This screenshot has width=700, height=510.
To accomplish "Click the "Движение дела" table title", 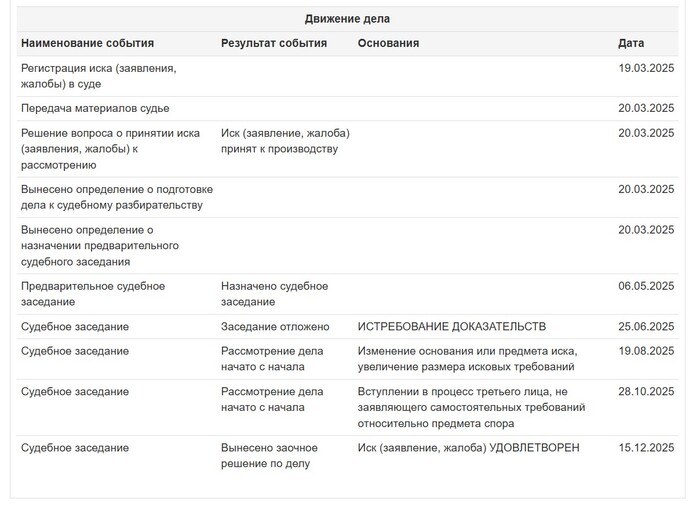I will [x=347, y=19].
